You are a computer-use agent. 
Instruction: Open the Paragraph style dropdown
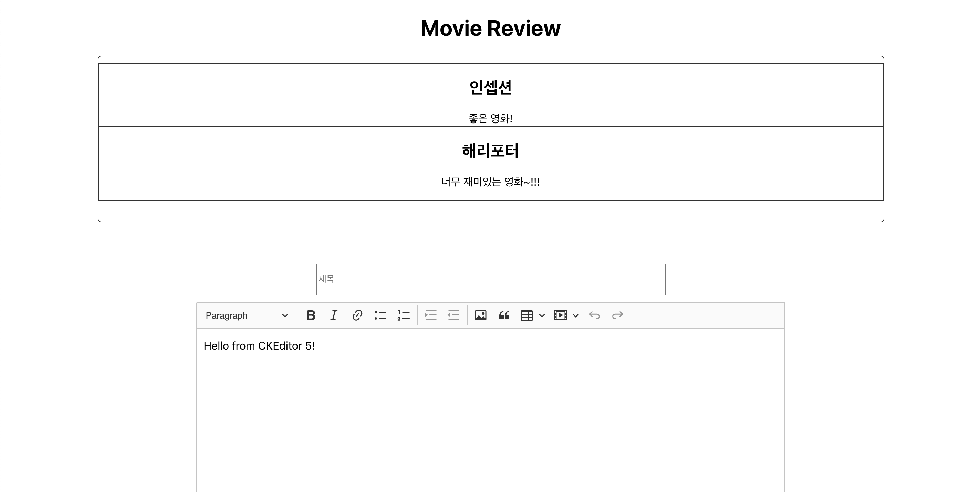pyautogui.click(x=246, y=315)
